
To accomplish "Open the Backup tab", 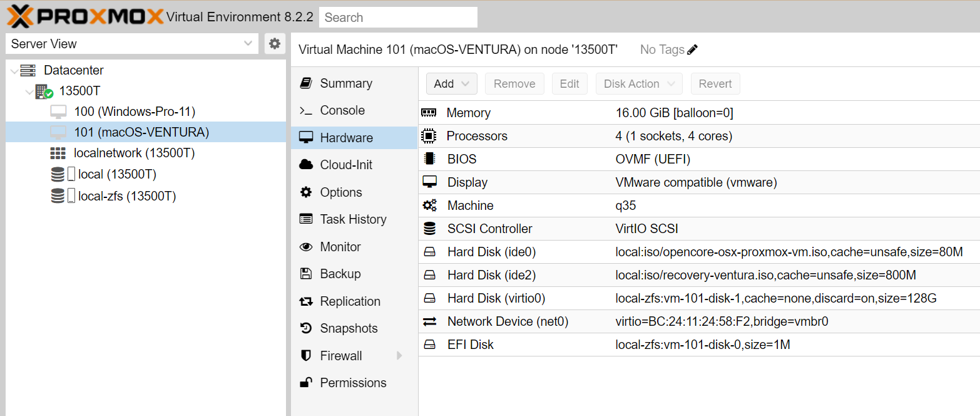I will pos(354,274).
